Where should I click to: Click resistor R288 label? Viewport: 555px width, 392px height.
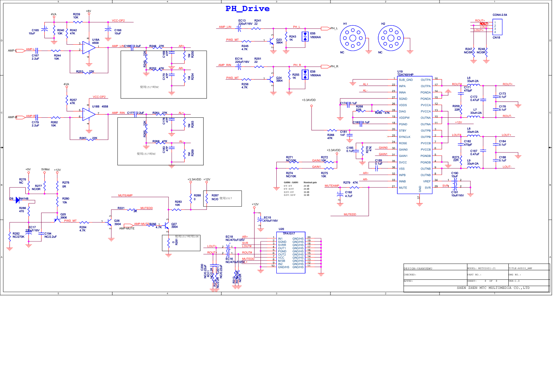click(x=197, y=197)
